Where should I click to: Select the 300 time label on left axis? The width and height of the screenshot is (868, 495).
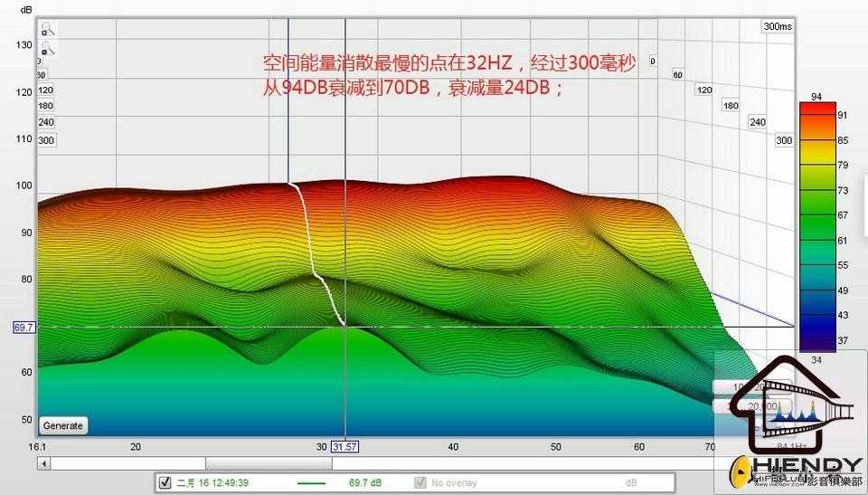tap(46, 140)
